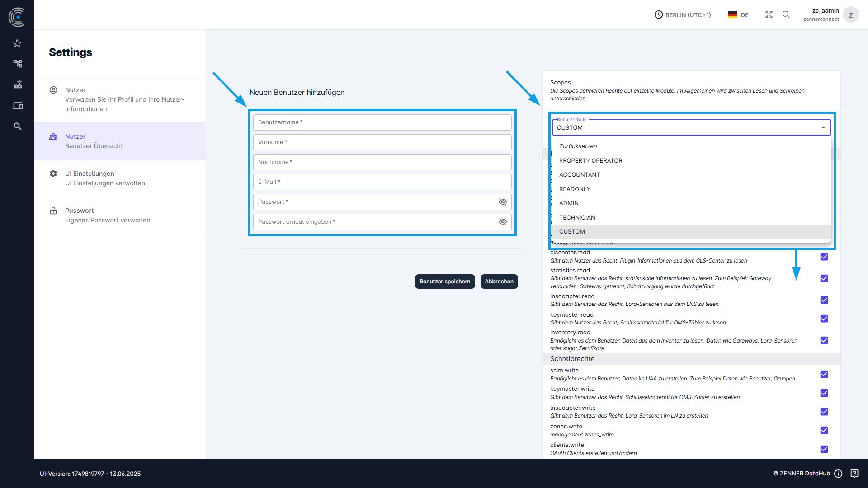Click the top header search icon

click(x=786, y=14)
